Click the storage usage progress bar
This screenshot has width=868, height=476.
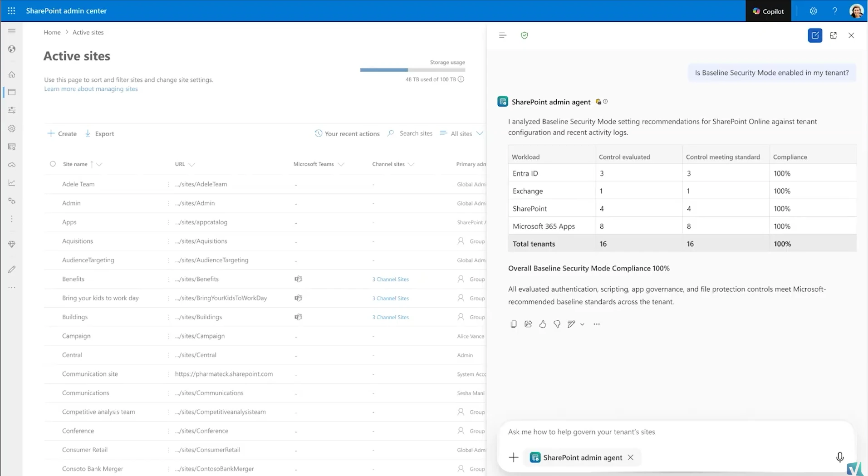[x=412, y=70]
